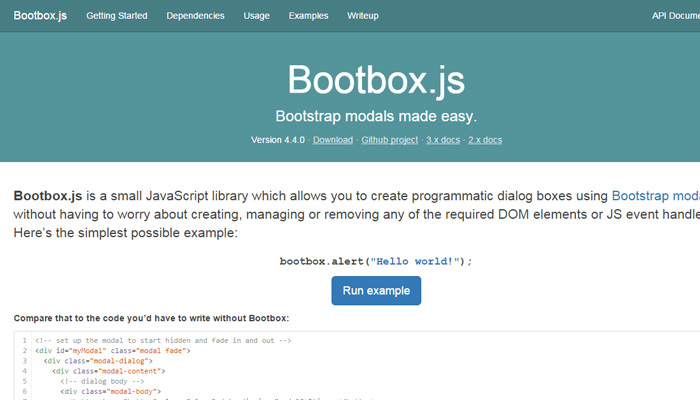700x400 pixels.
Task: Open the Getting Started nav item
Action: pos(117,16)
